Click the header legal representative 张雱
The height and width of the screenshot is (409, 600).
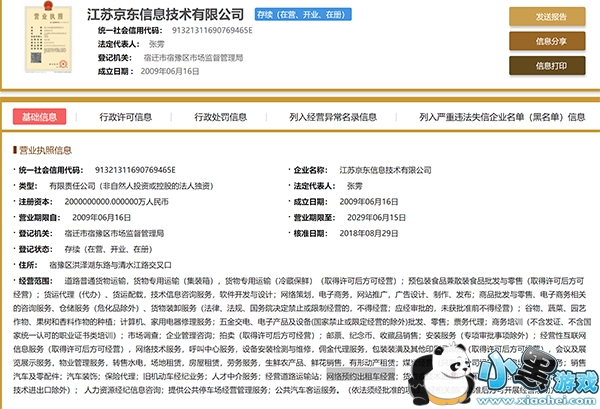pyautogui.click(x=157, y=44)
